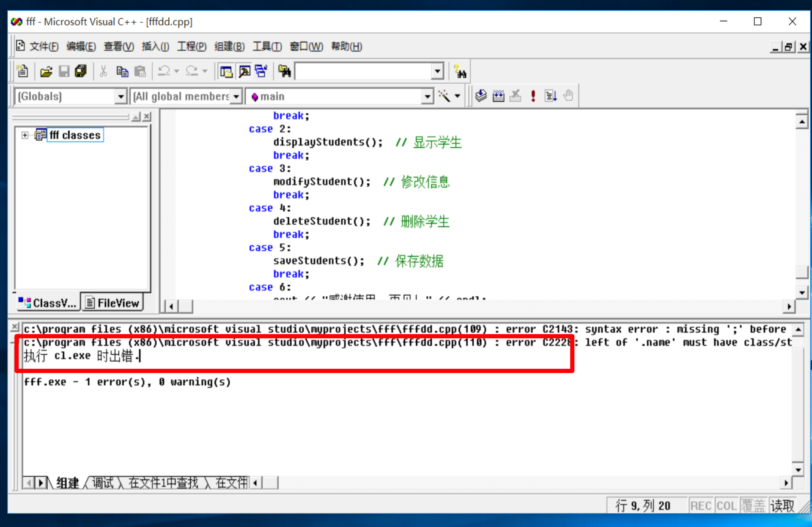Toggle the Output window button
812x527 pixels.
pos(244,72)
